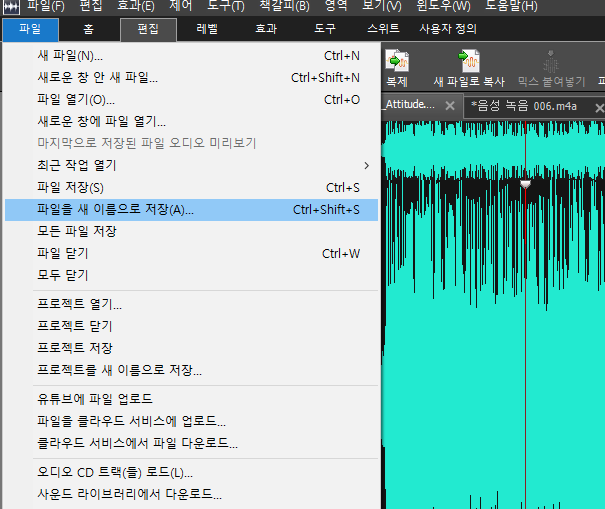The width and height of the screenshot is (605, 509).
Task: Choose 프로젝트 열기...
Action: tap(191, 304)
